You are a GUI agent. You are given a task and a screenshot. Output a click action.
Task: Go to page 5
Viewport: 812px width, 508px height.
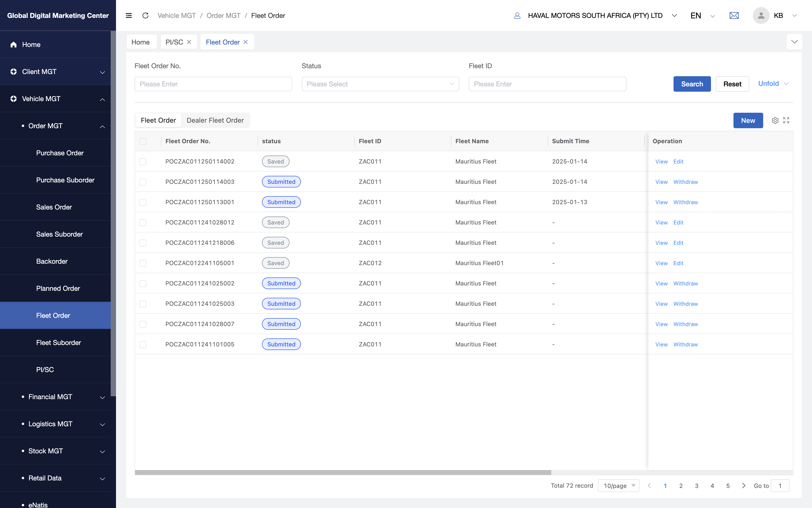(728, 486)
